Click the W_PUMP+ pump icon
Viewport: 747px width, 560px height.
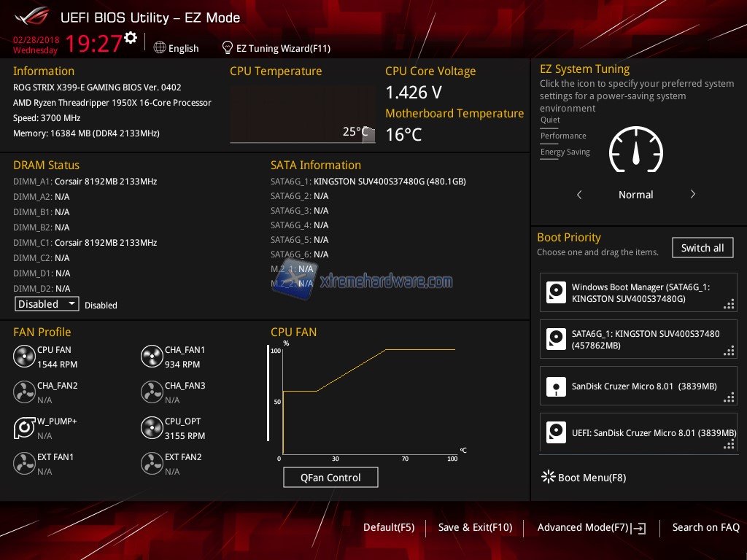tap(24, 428)
